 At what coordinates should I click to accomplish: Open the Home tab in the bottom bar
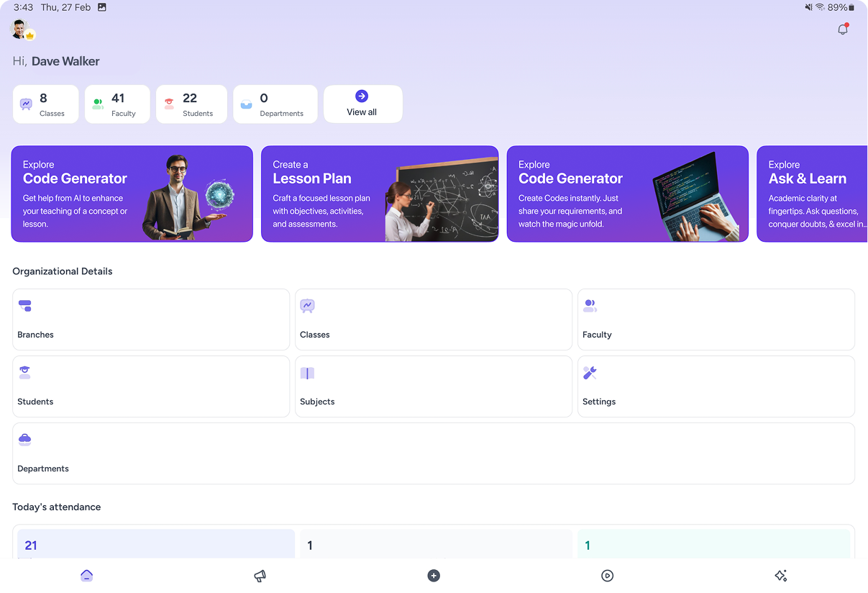pyautogui.click(x=86, y=576)
